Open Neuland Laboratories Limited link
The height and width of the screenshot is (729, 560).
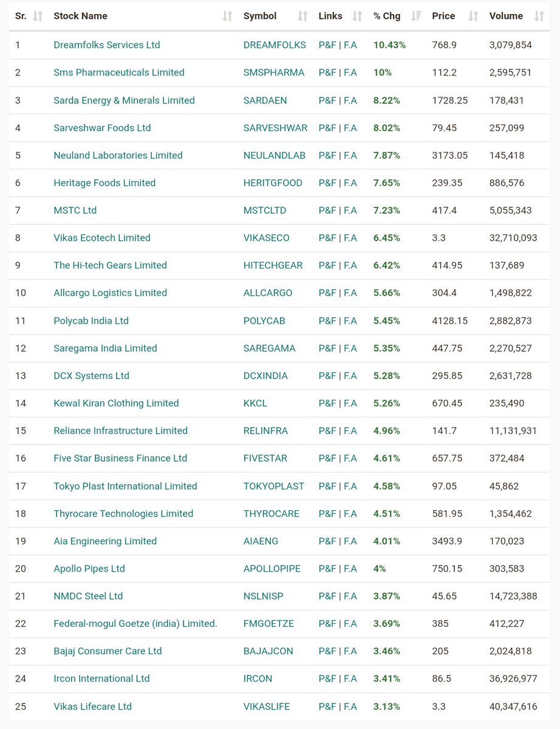[x=118, y=155]
